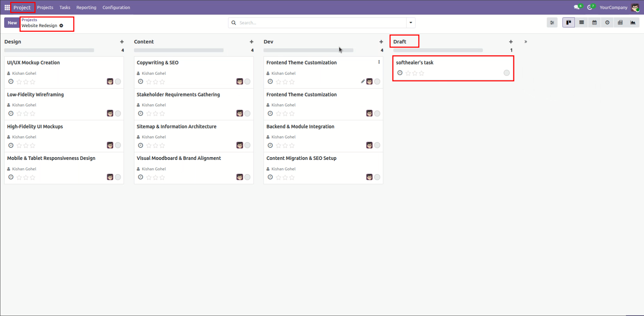Open gear settings next to Website Redesign
Viewport: 644px width, 316px height.
(61, 26)
